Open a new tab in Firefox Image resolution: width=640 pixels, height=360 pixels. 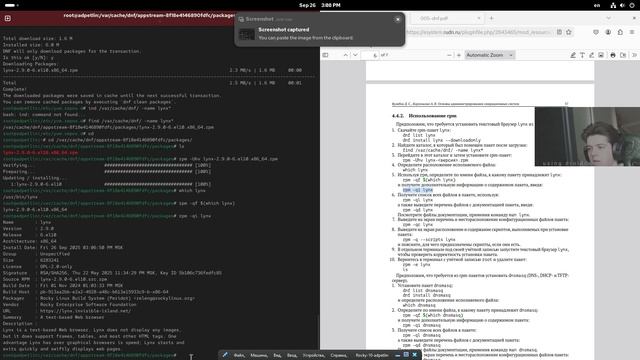pos(491,18)
